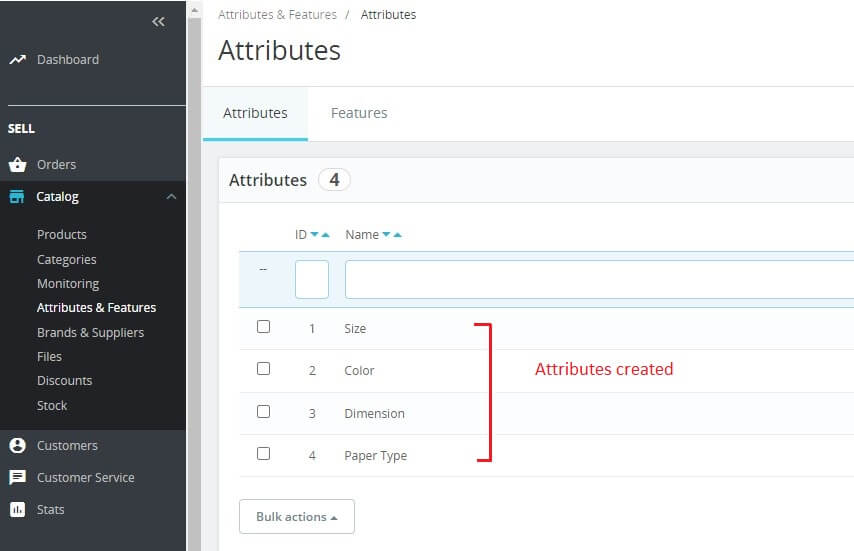Open Stats menu item
Screen dimensions: 854x551
pos(51,510)
